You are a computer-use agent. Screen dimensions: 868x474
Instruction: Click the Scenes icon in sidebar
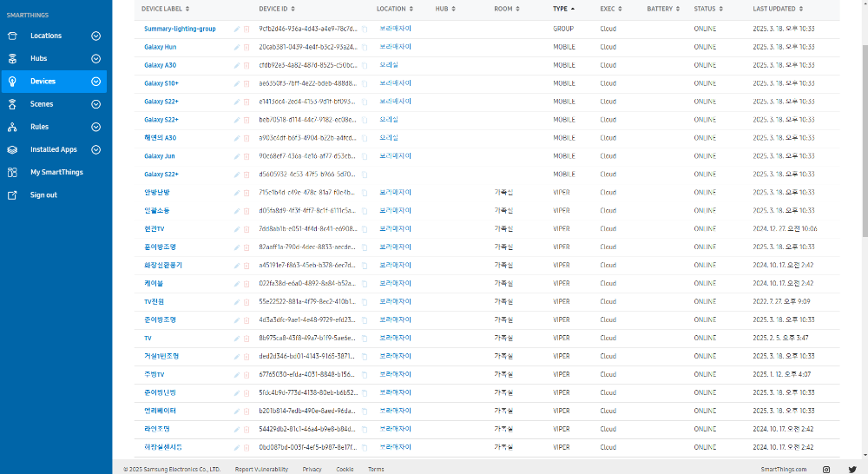pyautogui.click(x=12, y=104)
